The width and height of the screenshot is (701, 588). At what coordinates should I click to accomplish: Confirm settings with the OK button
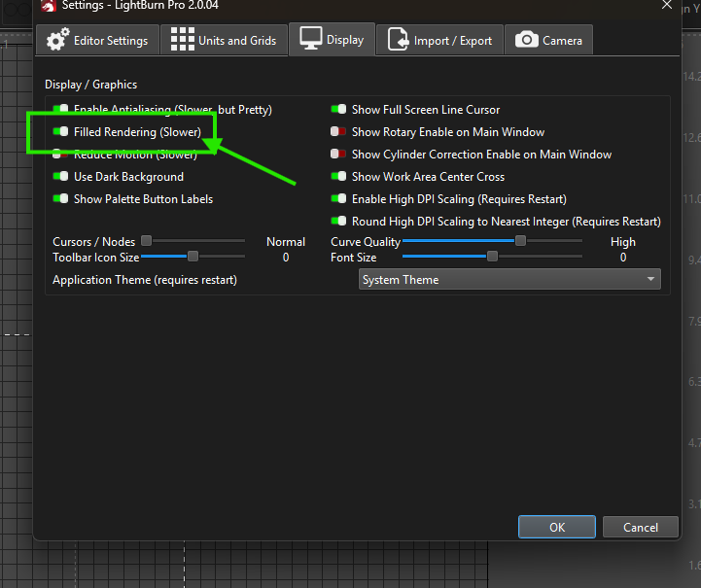[x=556, y=527]
